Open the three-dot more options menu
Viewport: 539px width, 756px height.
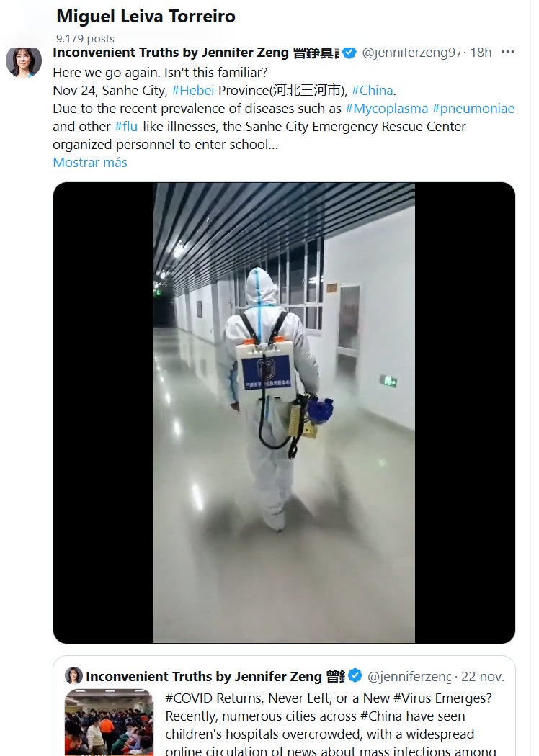point(507,52)
